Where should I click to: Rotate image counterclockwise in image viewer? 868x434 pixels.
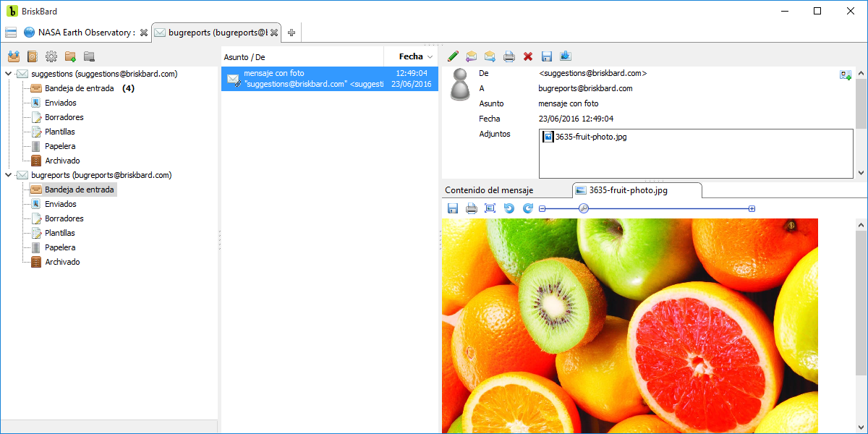point(509,208)
